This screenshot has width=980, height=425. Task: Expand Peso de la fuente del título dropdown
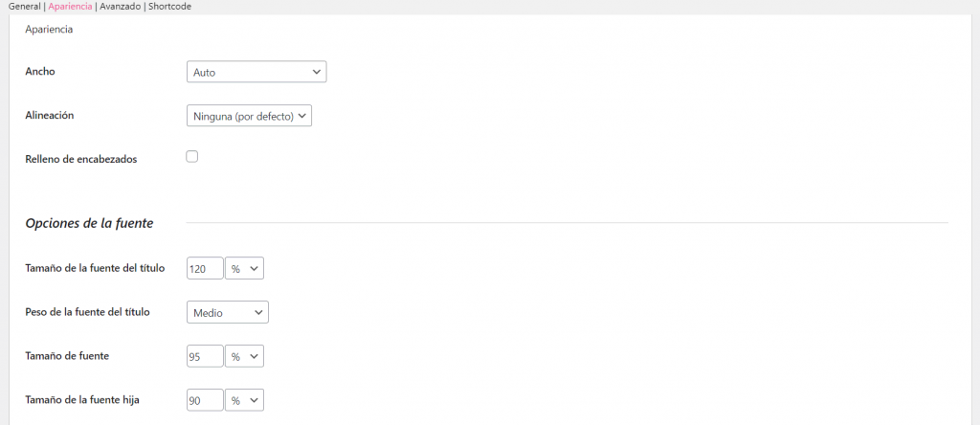click(228, 312)
